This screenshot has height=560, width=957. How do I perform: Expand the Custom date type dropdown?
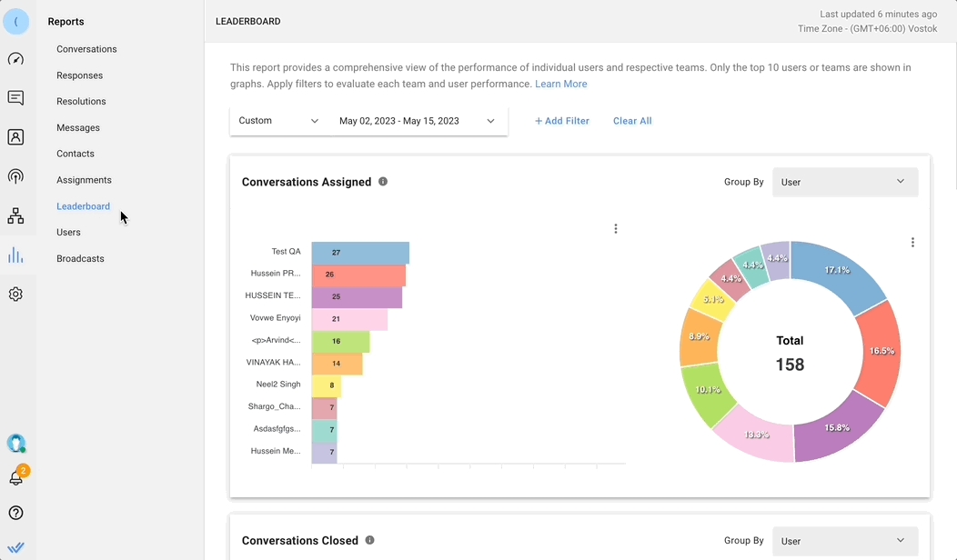(x=278, y=121)
